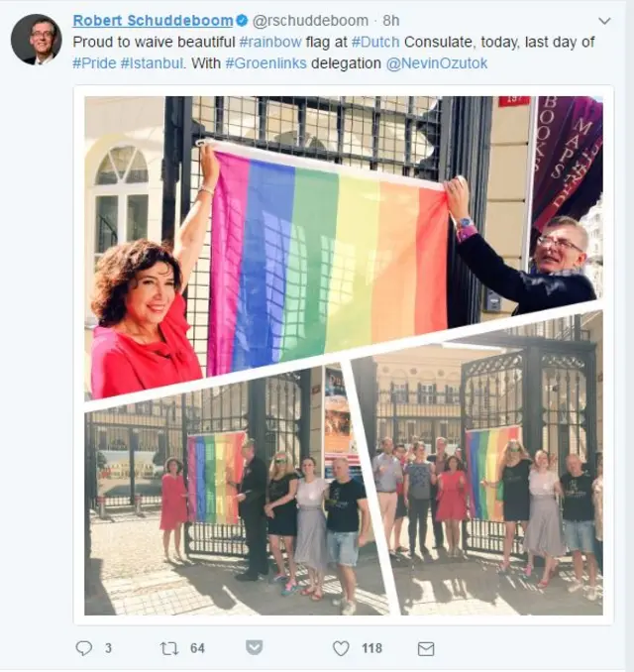634x672 pixels.
Task: Click the Pocket save icon
Action: click(254, 647)
